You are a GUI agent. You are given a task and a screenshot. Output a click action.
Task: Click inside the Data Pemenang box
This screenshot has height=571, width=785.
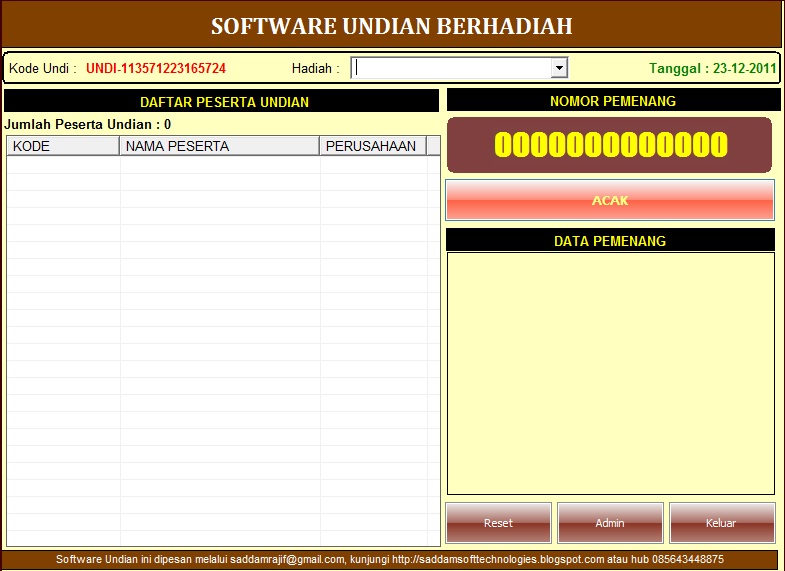tap(610, 373)
